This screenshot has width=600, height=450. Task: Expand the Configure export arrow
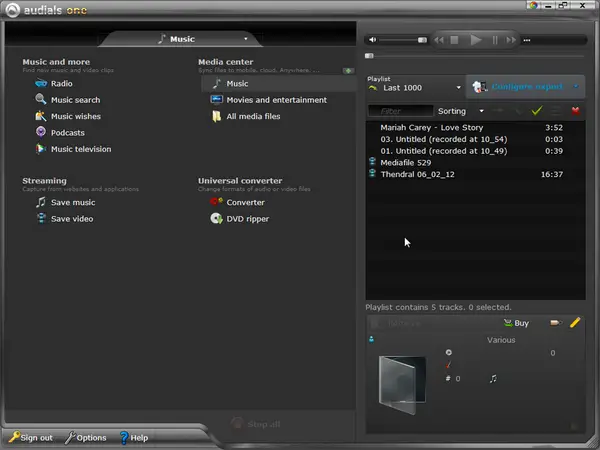click(576, 86)
